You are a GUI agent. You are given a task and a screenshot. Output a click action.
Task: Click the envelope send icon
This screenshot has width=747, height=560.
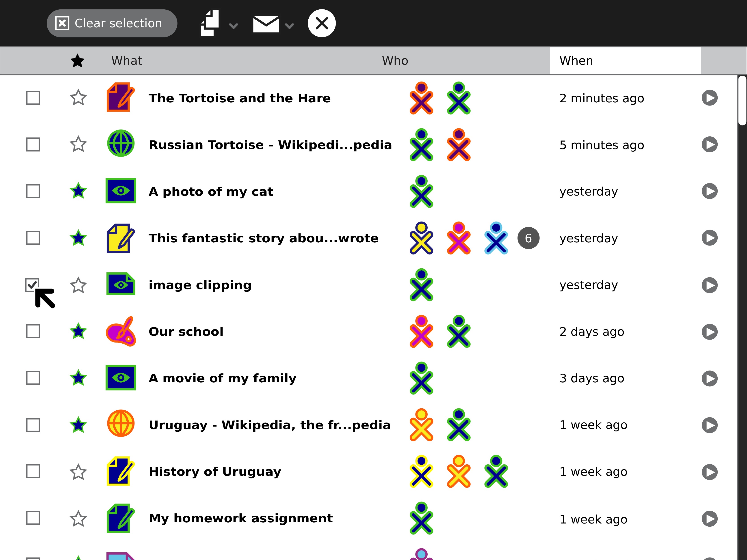tap(266, 24)
